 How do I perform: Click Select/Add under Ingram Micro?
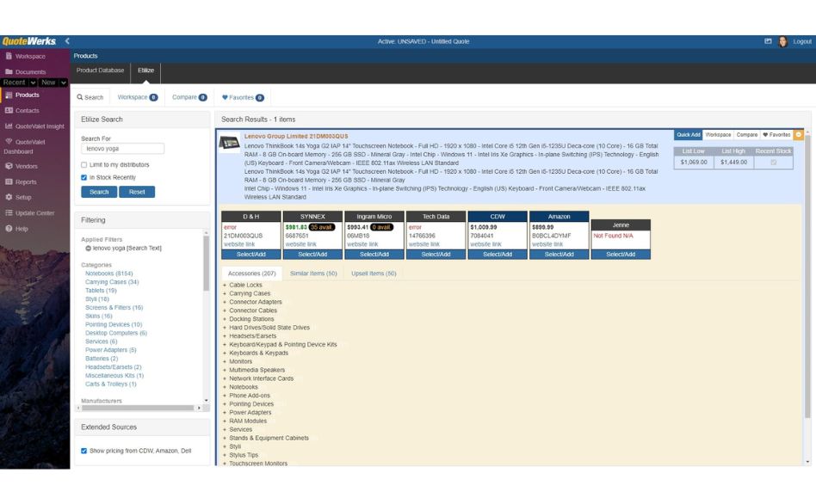coord(374,255)
